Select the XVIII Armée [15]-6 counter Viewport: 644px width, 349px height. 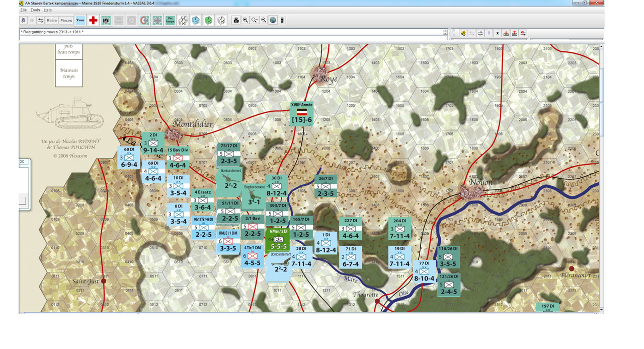pos(302,114)
